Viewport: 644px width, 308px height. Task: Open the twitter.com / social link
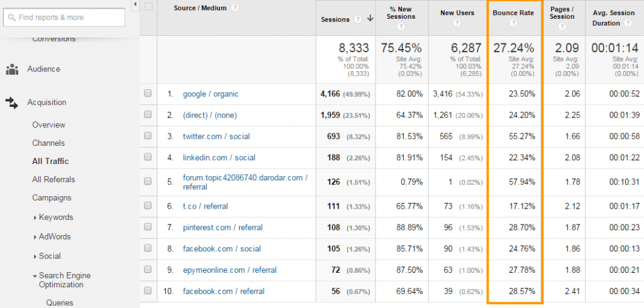click(216, 136)
